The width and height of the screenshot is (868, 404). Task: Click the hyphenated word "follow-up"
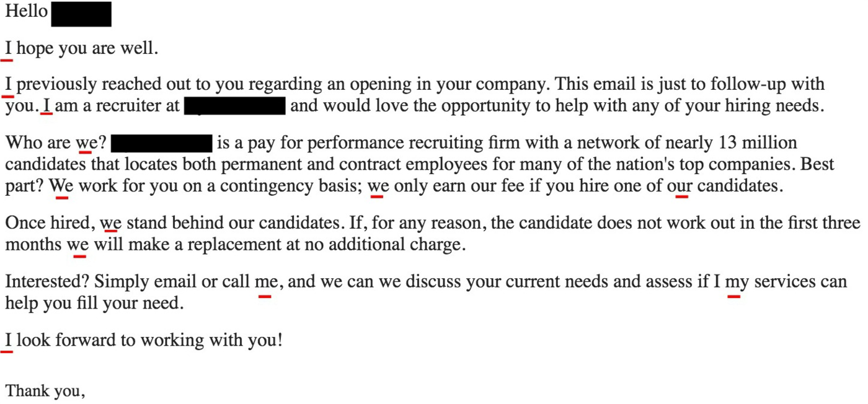755,84
